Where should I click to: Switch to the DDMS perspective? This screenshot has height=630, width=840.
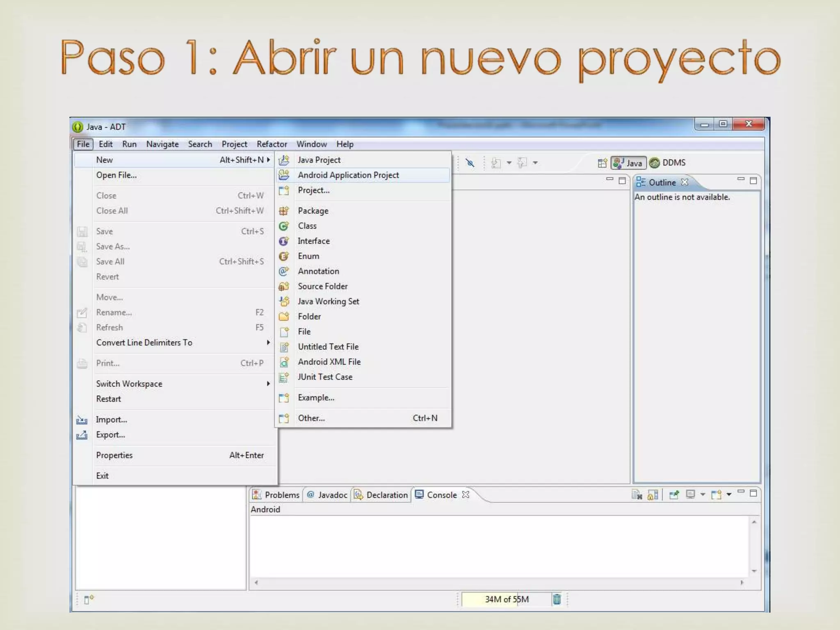(668, 163)
